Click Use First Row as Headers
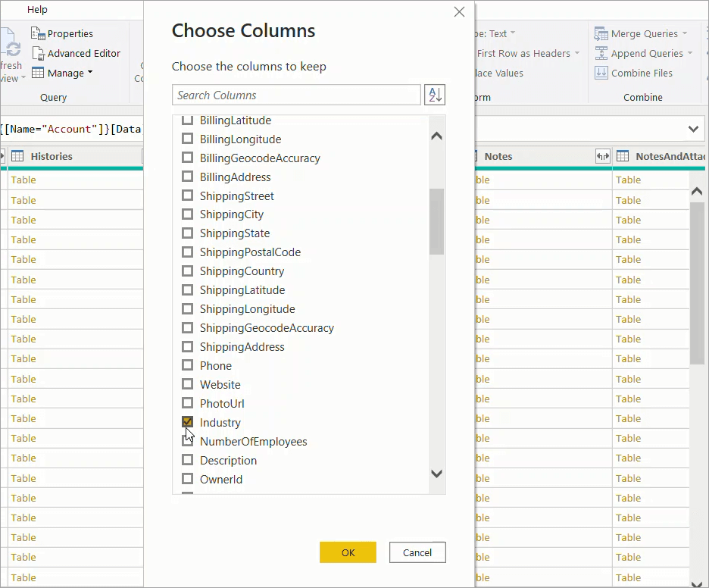Viewport: 709px width, 588px height. [523, 53]
